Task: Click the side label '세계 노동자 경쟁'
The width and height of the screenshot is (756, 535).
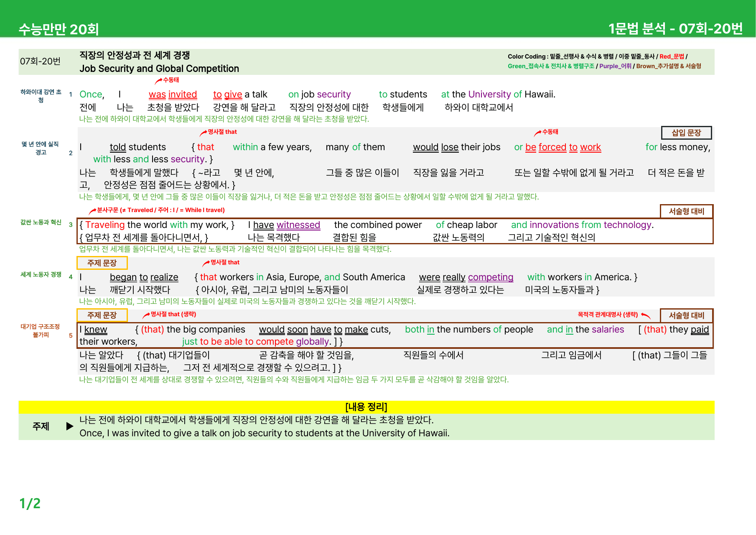Action: click(41, 274)
